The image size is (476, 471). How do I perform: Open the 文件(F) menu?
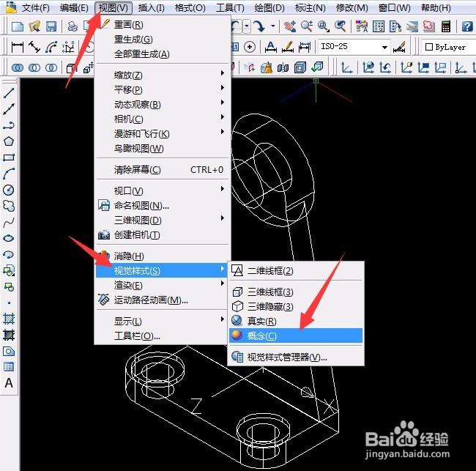[x=36, y=7]
